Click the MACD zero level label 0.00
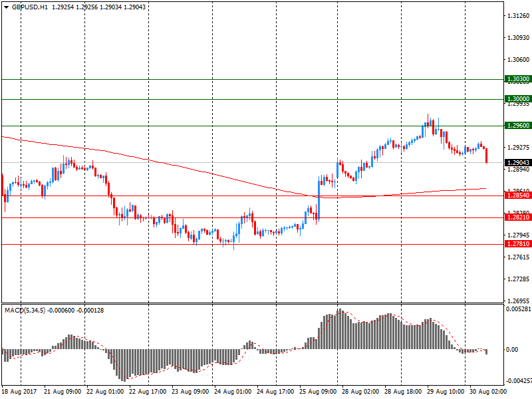Image resolution: width=532 pixels, height=399 pixels. click(x=512, y=350)
